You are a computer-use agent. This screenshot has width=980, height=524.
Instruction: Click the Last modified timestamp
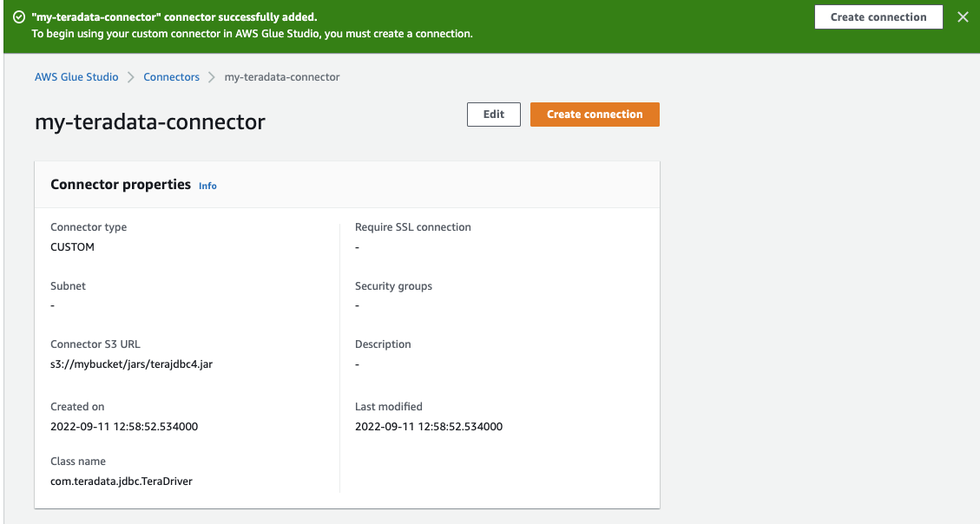pos(429,427)
